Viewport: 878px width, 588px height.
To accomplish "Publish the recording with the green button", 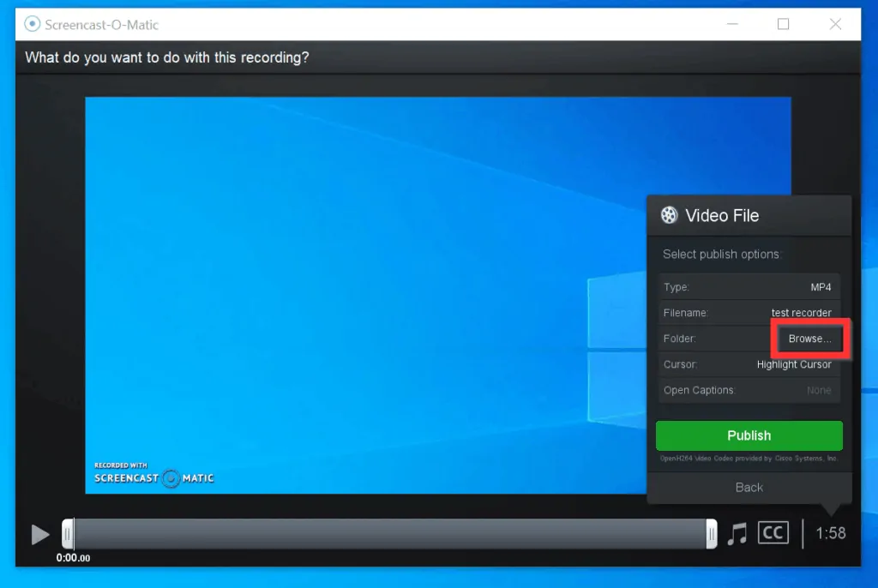I will coord(749,435).
